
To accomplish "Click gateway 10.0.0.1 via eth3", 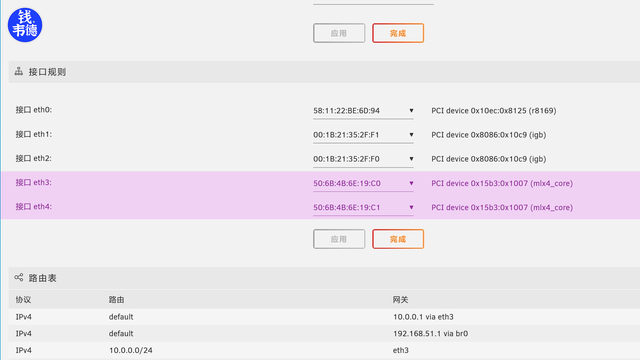I will point(423,317).
